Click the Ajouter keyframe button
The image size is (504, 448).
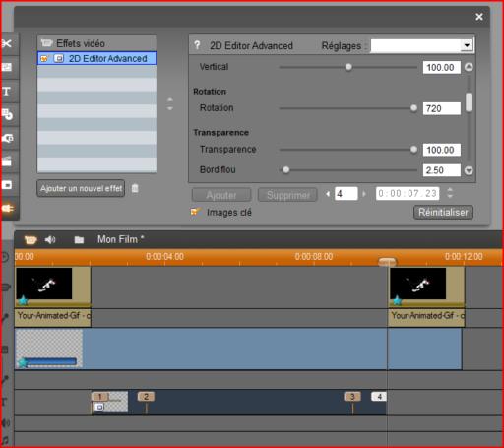click(x=221, y=195)
